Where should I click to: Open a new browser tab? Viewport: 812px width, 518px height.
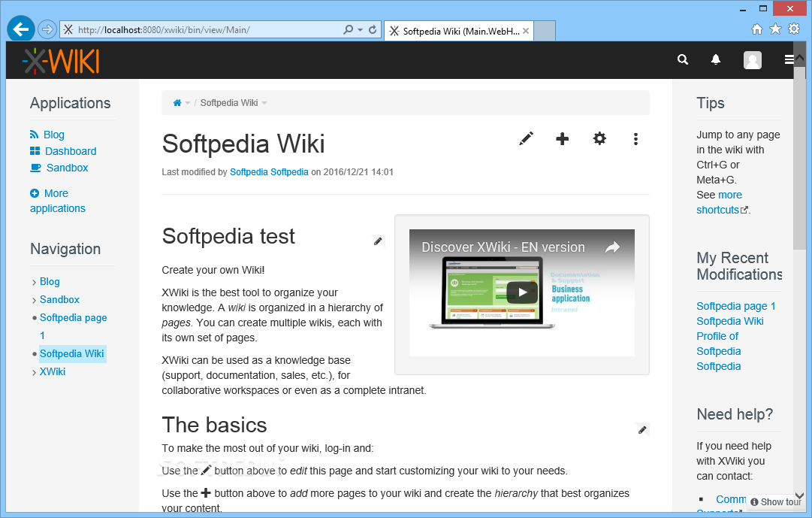[545, 31]
